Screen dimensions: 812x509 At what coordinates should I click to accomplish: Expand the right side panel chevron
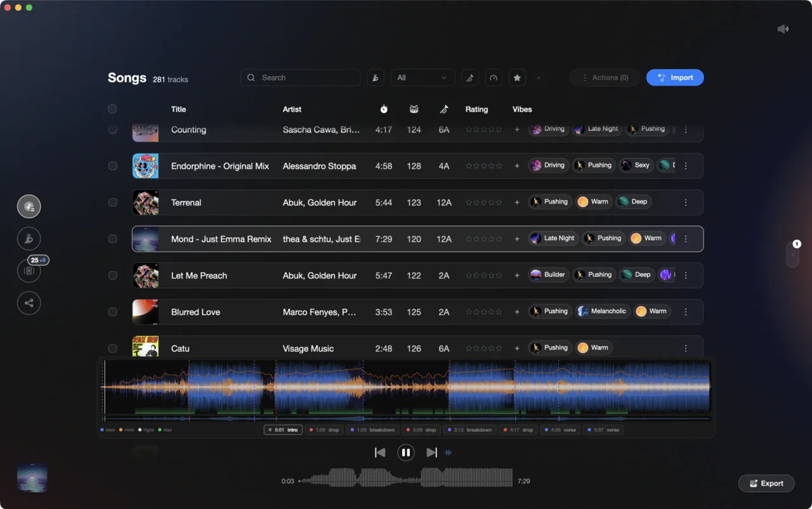pos(792,255)
